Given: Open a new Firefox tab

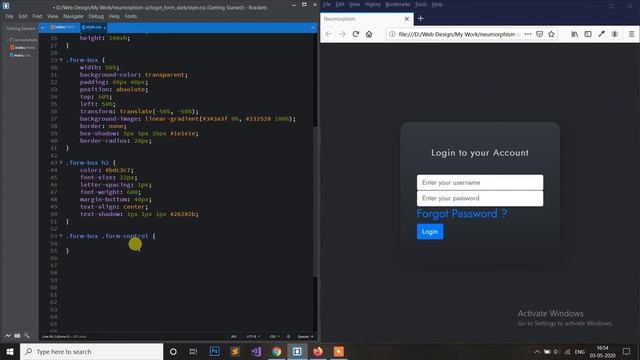Looking at the screenshot, I should [420, 18].
